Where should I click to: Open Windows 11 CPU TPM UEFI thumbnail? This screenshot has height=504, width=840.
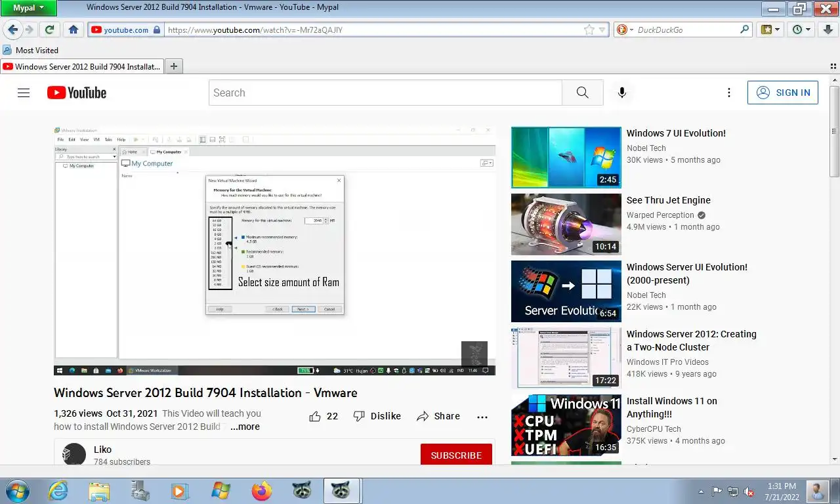[566, 425]
